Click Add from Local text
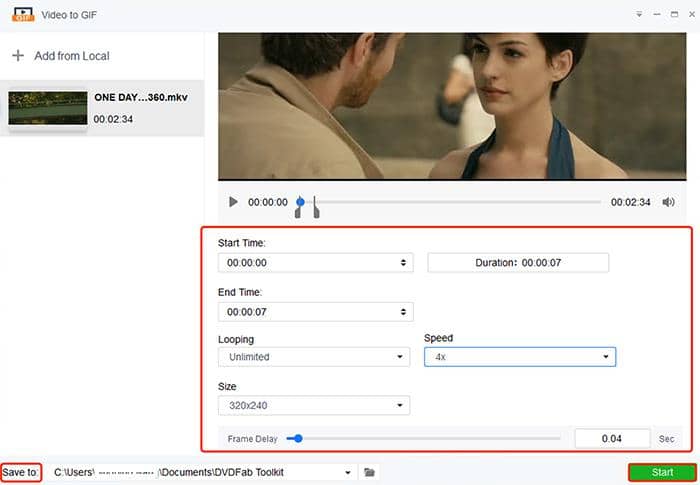Viewport: 700px width, 485px height. pyautogui.click(x=72, y=56)
